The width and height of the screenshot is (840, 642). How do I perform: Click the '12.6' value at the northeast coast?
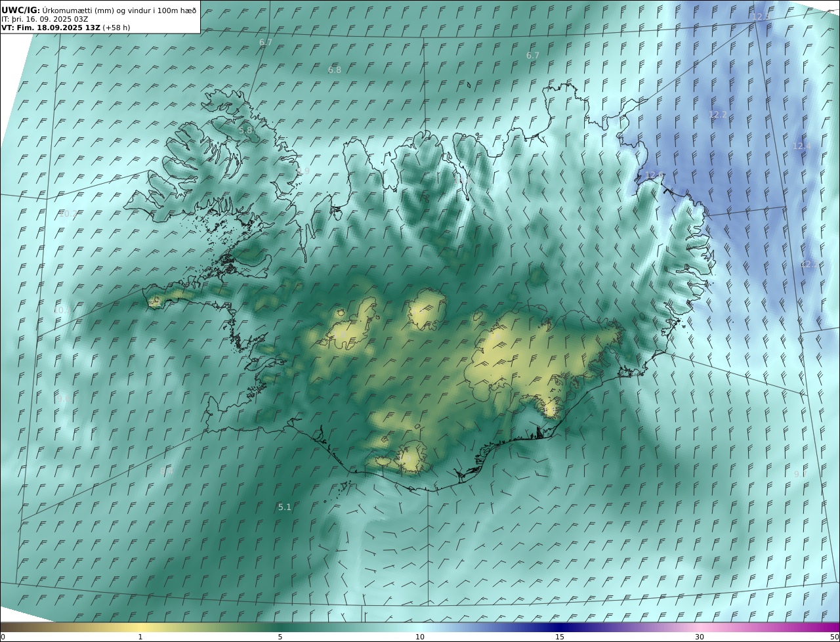point(654,175)
